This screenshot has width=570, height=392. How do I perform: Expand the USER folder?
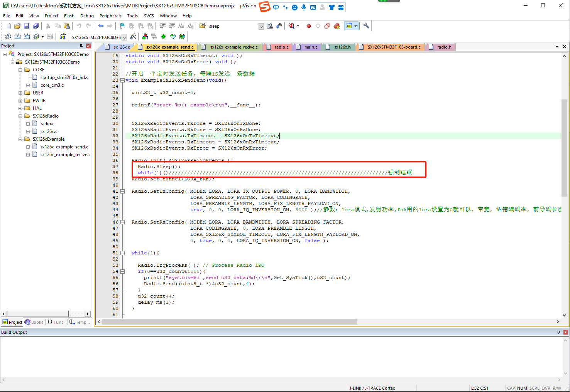(x=20, y=93)
